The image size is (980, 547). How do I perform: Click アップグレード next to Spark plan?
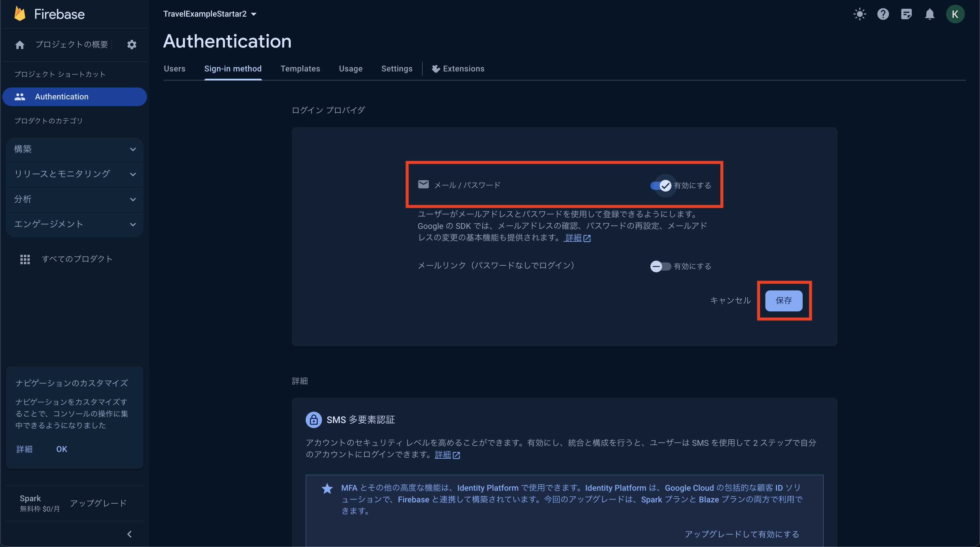tap(98, 503)
